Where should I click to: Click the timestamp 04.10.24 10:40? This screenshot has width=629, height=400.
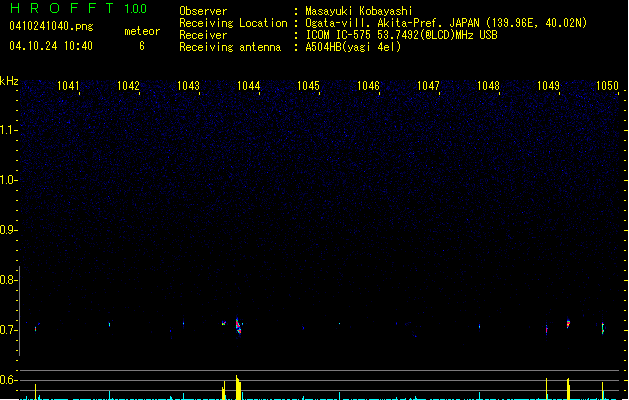pos(51,46)
